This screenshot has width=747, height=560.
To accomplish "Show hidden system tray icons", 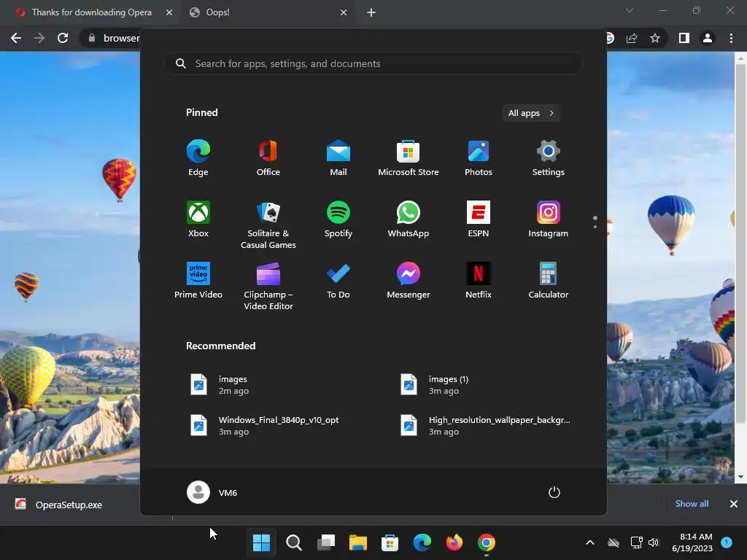I will coord(589,542).
